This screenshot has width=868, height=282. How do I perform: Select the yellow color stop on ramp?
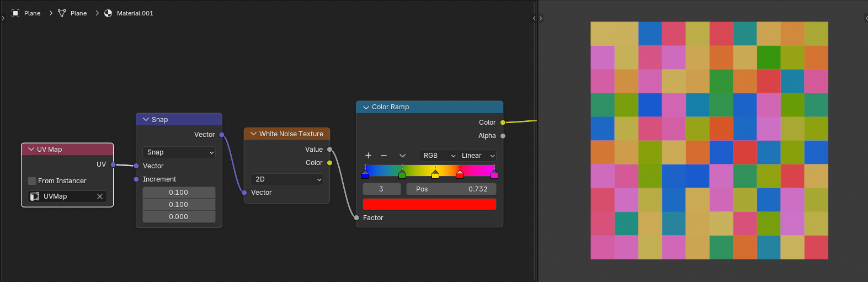point(435,174)
